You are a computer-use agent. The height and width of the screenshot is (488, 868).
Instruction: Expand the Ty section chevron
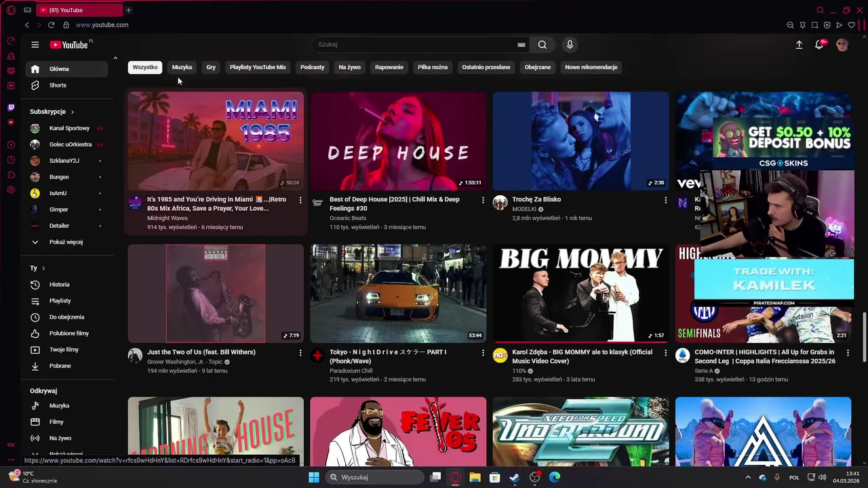tap(43, 268)
